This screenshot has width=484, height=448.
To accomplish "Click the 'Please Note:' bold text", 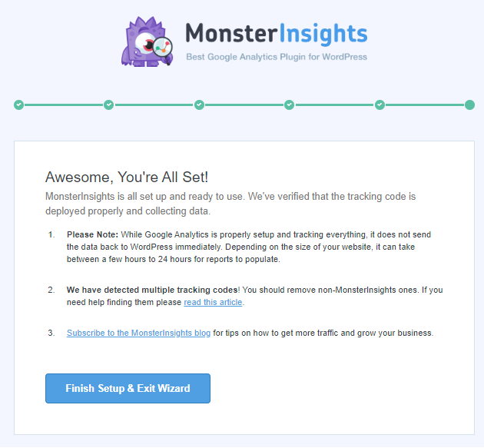I will pos(93,234).
